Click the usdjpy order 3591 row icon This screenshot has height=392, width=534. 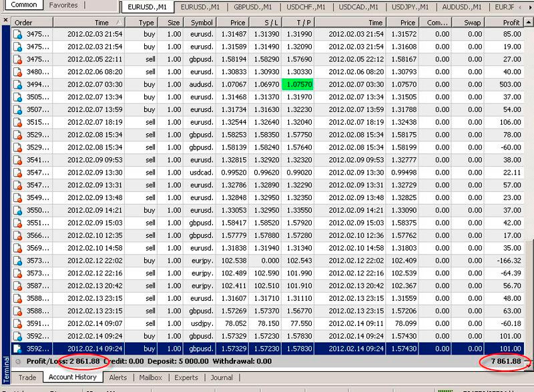[19, 323]
